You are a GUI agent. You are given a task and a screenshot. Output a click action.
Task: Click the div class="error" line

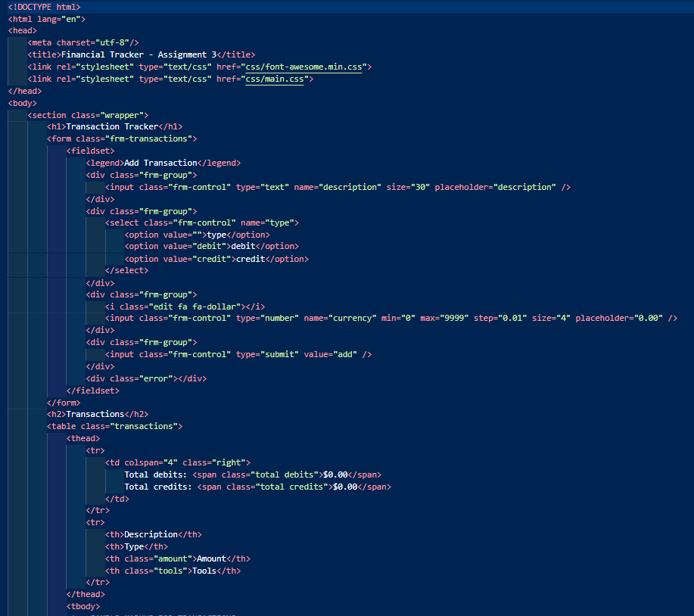146,378
